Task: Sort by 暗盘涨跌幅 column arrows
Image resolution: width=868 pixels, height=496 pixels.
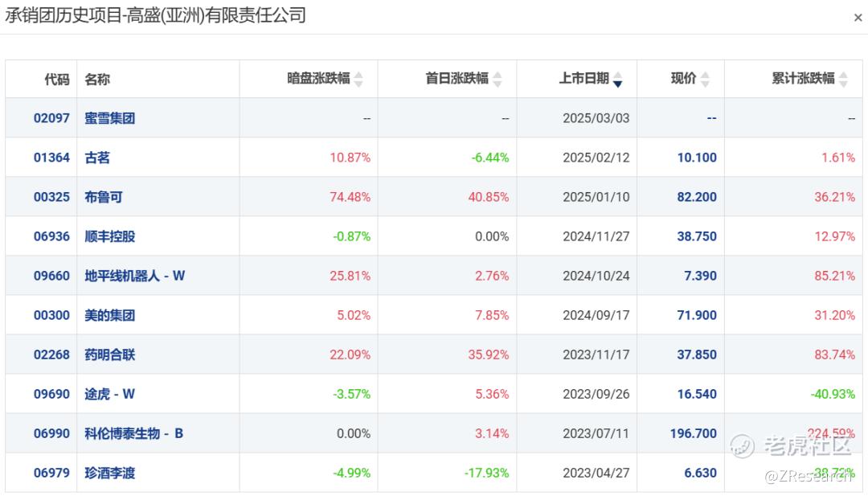Action: tap(358, 79)
